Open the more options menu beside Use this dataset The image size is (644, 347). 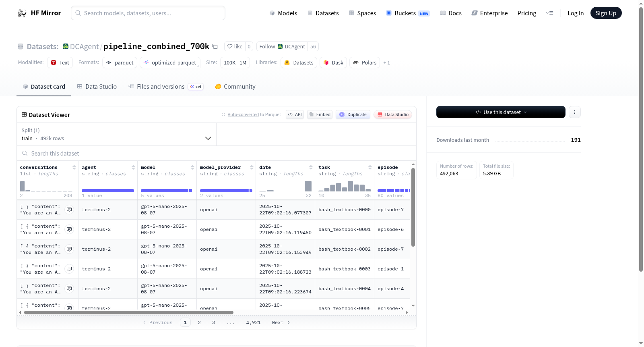point(574,112)
